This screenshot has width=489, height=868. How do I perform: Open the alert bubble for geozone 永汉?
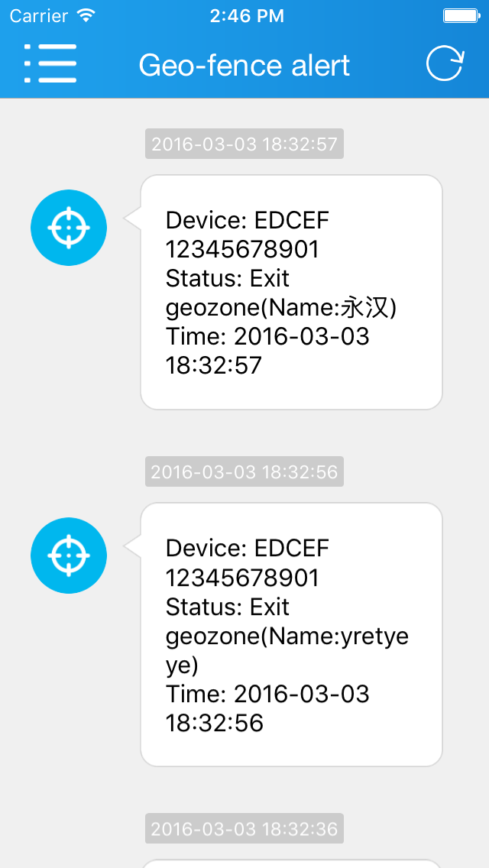[x=291, y=293]
